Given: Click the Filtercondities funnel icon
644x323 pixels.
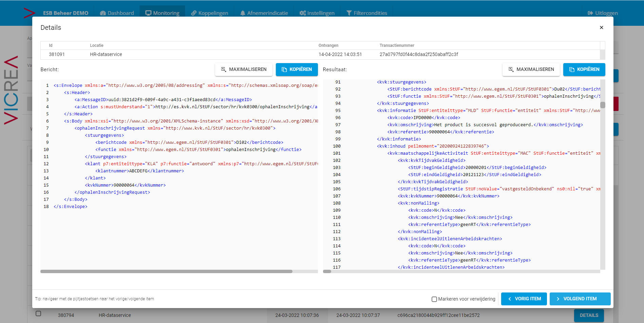Looking at the screenshot, I should click(349, 13).
